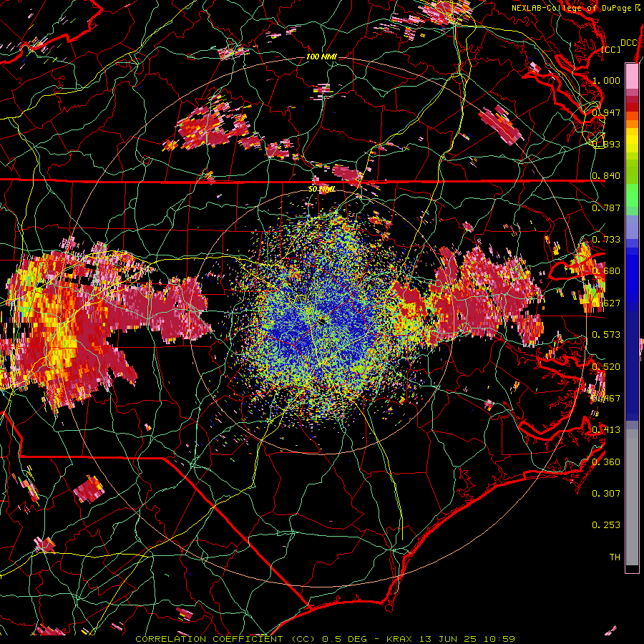Pick the bright green band of the color bar
The width and height of the screenshot is (644, 644).
tap(632, 196)
